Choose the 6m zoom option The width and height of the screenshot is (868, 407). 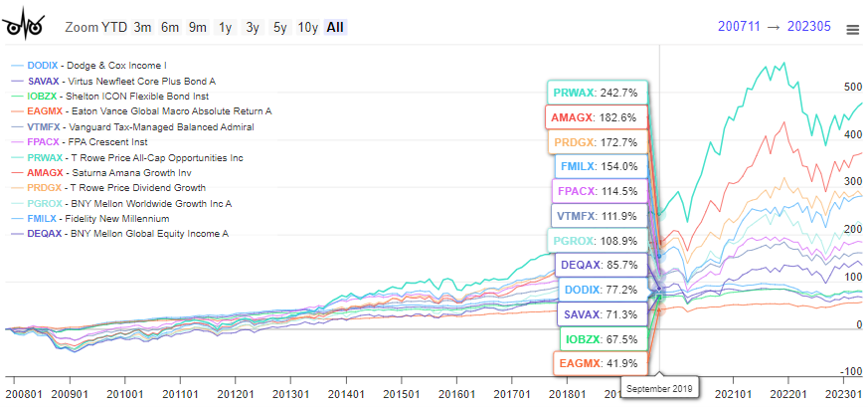point(170,27)
